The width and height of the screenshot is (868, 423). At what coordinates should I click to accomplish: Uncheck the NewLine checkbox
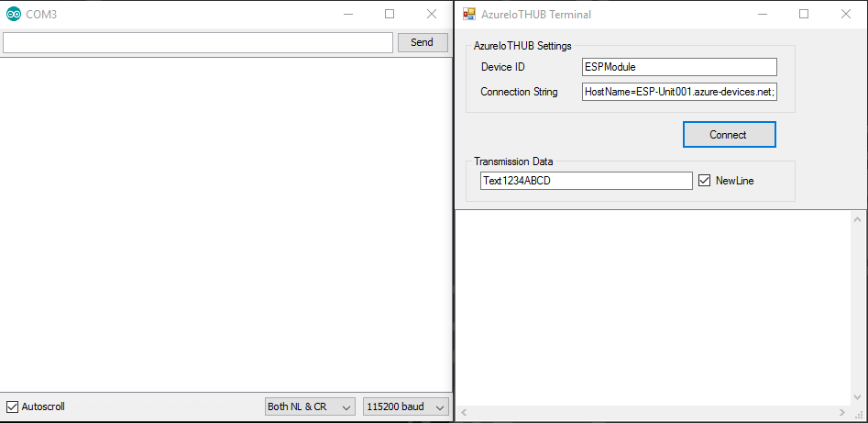pyautogui.click(x=704, y=180)
